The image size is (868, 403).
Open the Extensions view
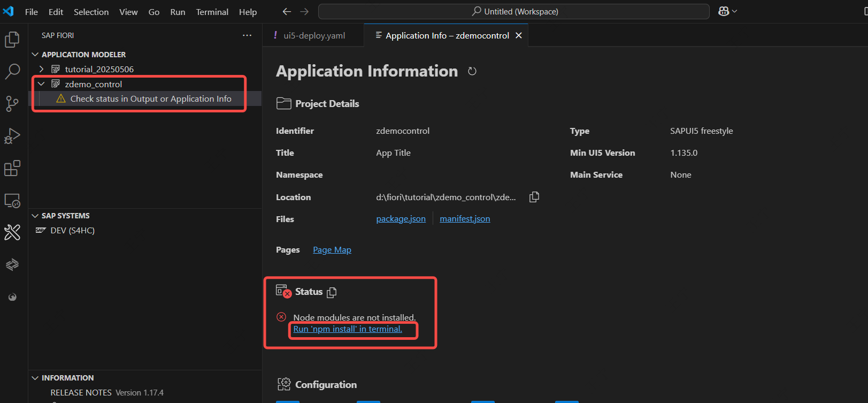[x=12, y=168]
